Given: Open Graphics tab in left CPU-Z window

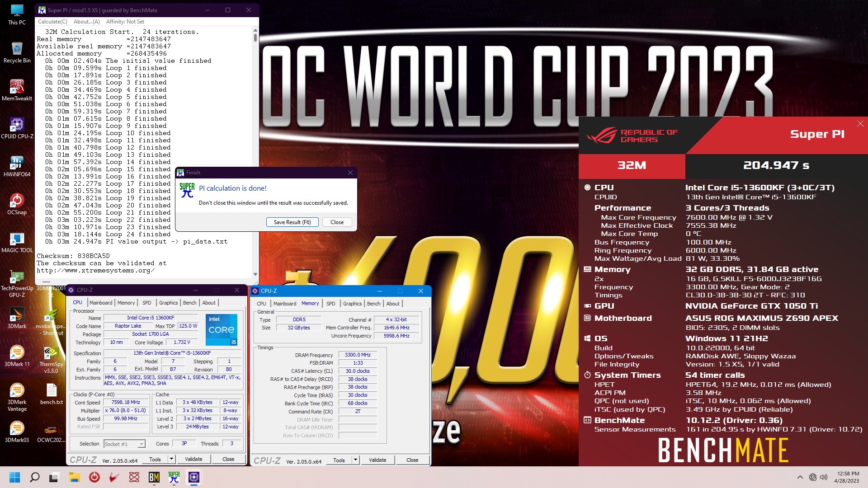Looking at the screenshot, I should tap(168, 303).
